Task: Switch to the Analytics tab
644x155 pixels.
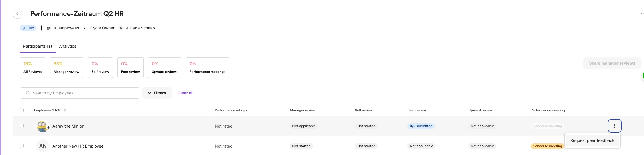Action: point(68,46)
